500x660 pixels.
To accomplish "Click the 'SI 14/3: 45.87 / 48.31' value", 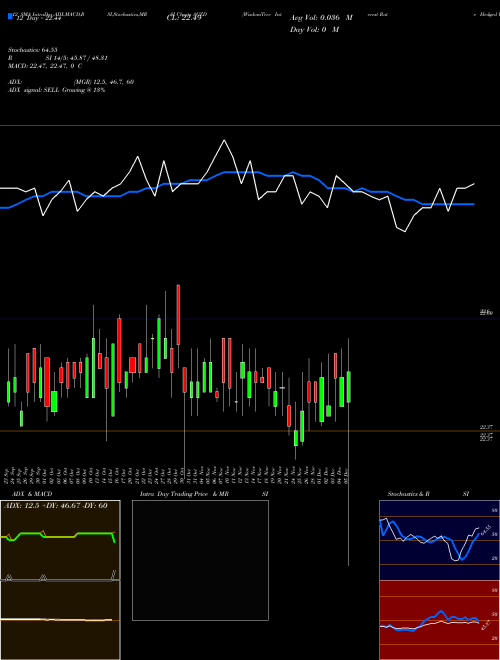I will point(77,58).
